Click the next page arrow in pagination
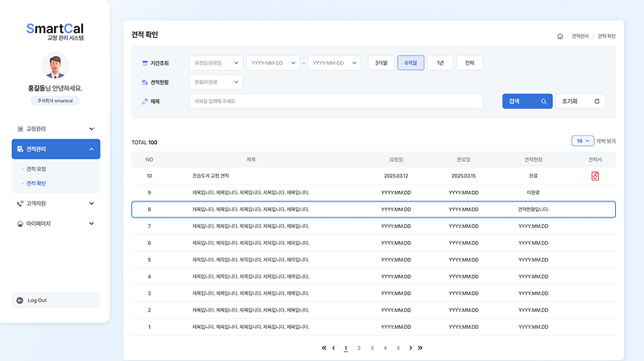This screenshot has height=361, width=644. [411, 348]
